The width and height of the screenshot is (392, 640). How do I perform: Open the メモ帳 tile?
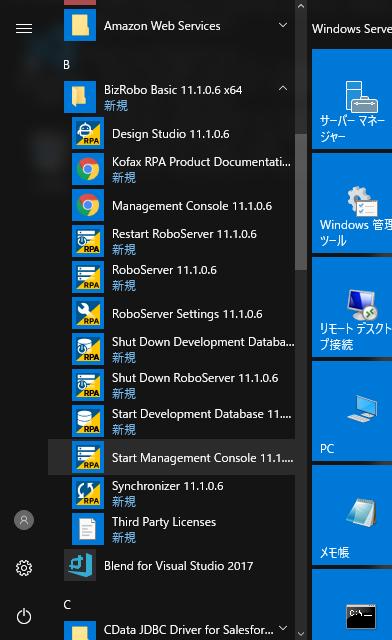[352, 515]
